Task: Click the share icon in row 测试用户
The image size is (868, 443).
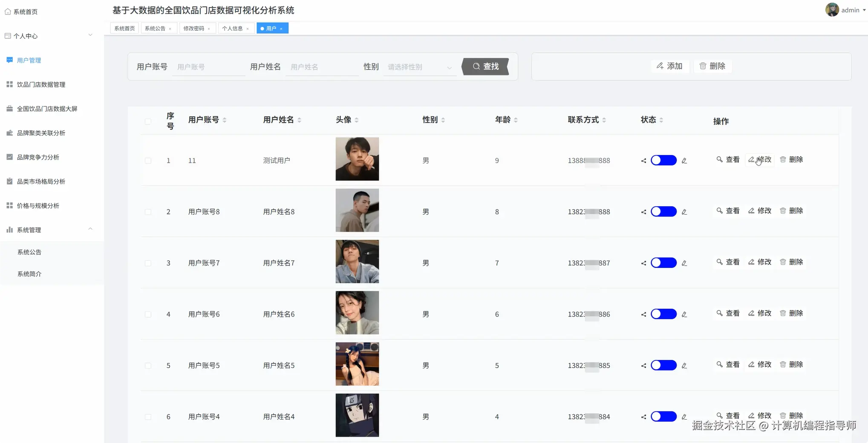Action: 643,161
